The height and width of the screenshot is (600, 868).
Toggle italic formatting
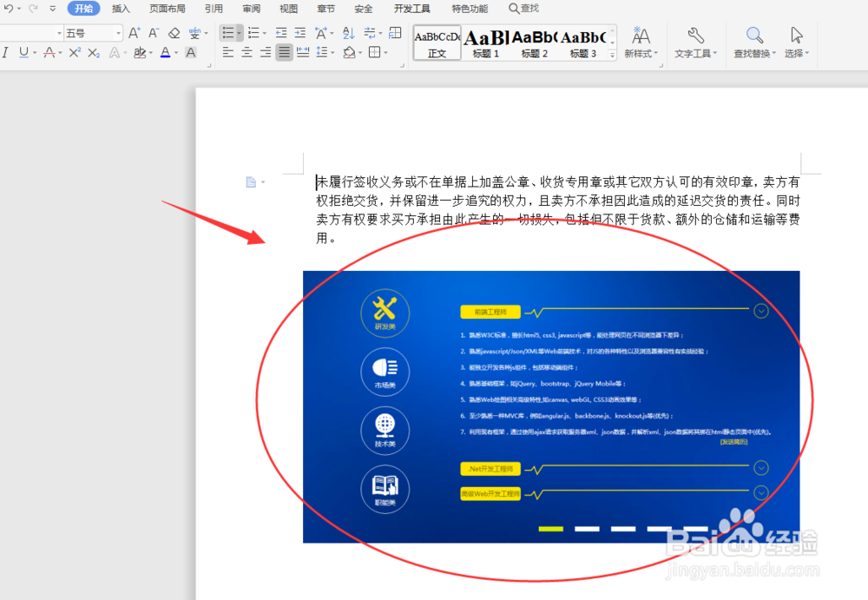pos(5,53)
